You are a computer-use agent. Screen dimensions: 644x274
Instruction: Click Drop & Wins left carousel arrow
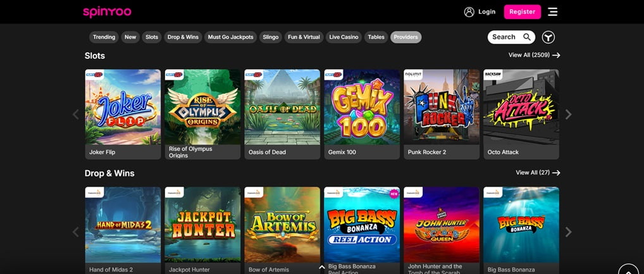pyautogui.click(x=76, y=232)
